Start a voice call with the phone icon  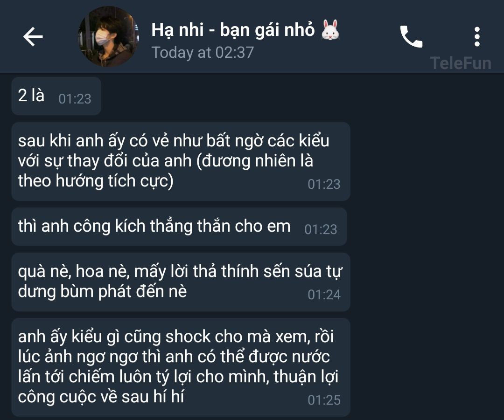411,37
